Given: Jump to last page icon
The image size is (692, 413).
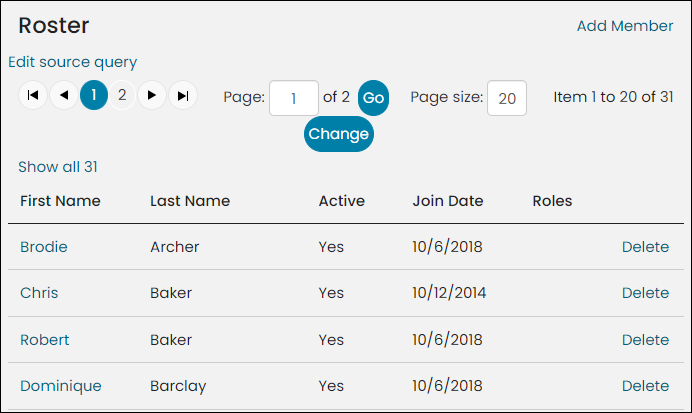Looking at the screenshot, I should coord(183,95).
